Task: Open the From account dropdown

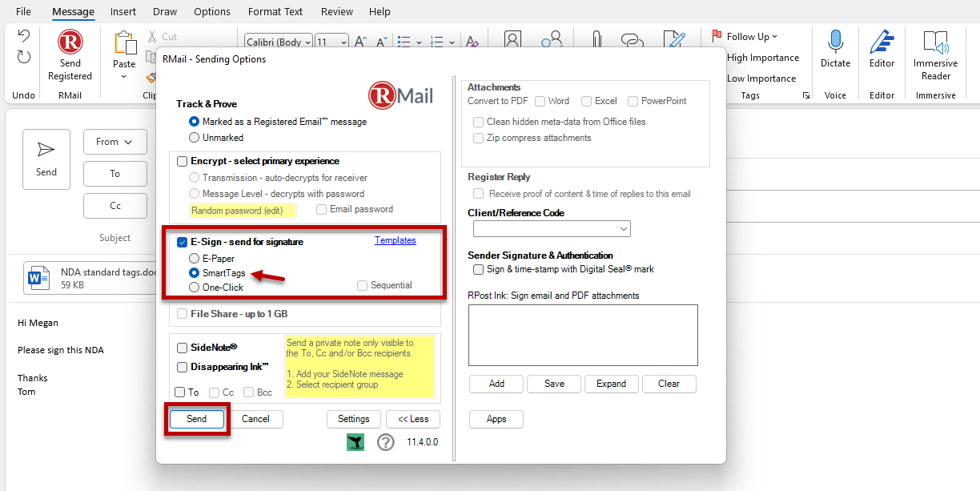Action: pyautogui.click(x=115, y=142)
